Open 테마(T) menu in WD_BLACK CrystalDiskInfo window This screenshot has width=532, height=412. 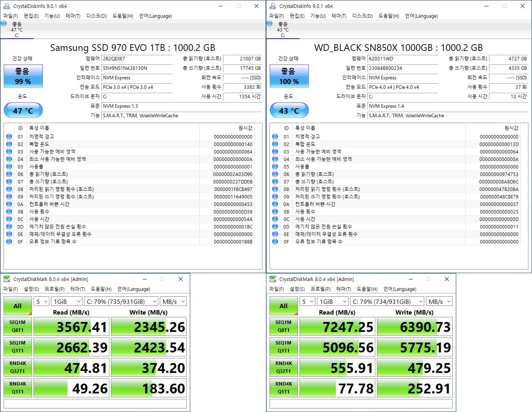point(339,16)
